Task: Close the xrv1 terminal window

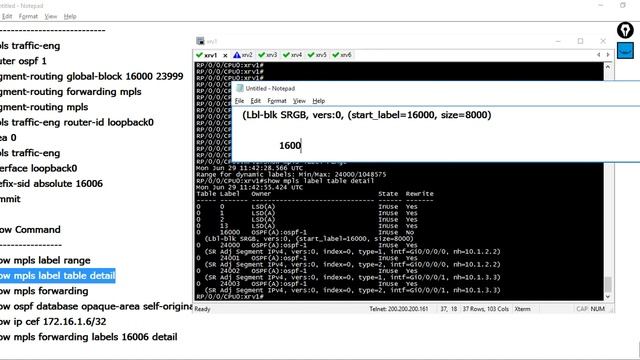Action: (603, 41)
